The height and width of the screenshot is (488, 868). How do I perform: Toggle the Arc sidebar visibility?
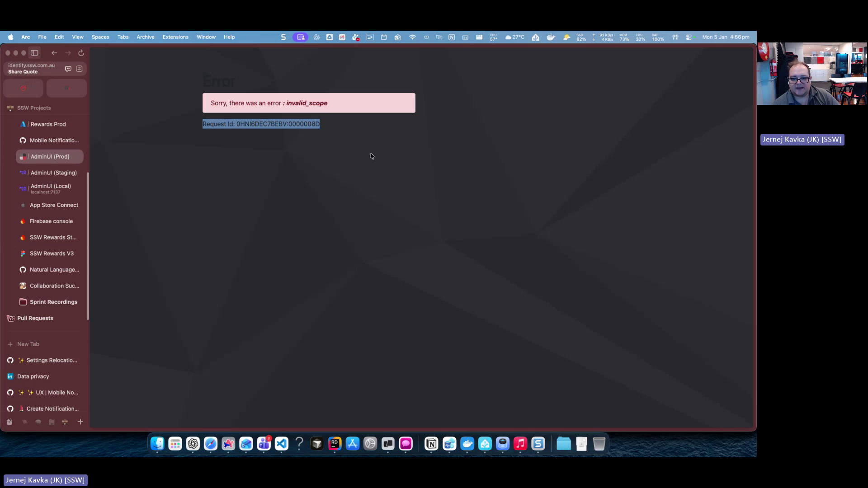(34, 53)
